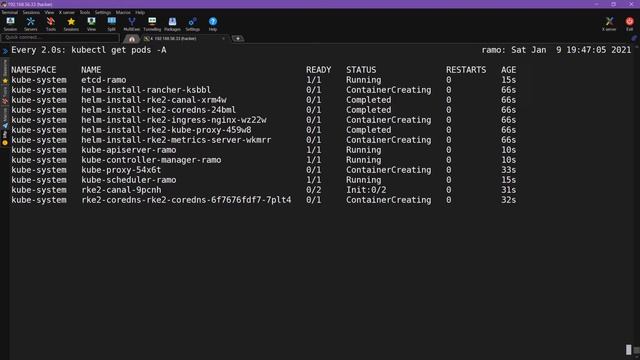Click 'kubectl get pods -A' command text
The image size is (640, 360).
click(x=119, y=50)
